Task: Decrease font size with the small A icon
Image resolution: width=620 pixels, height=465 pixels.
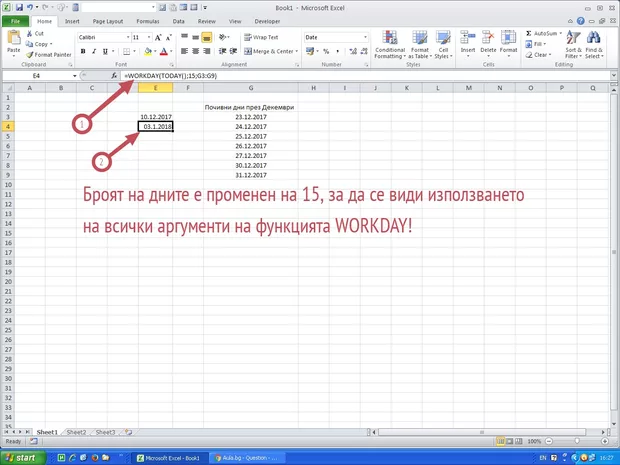Action: coord(168,38)
